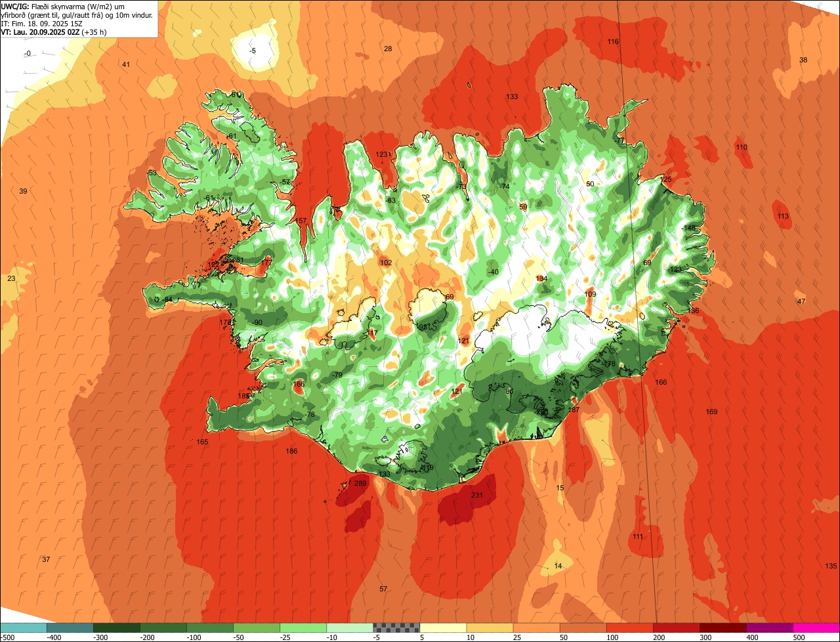Click the legend label '200'
The width and height of the screenshot is (840, 642).
point(660,637)
